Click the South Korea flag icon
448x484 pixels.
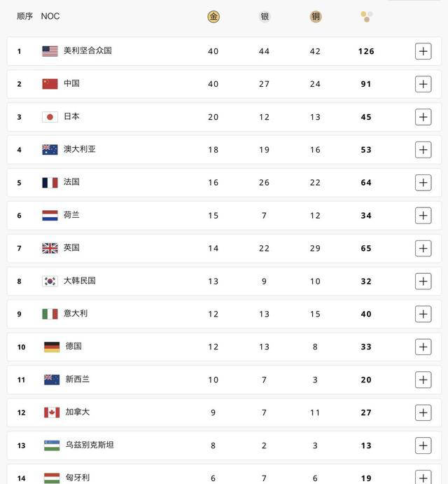click(x=50, y=281)
